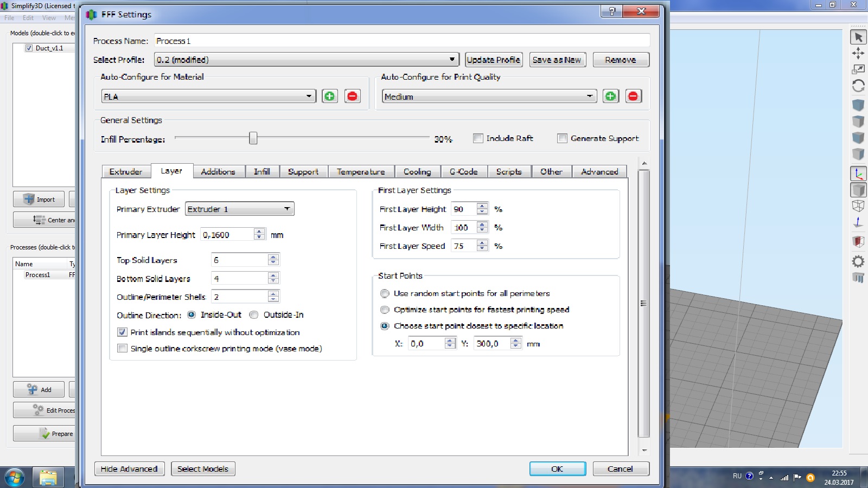Remove the Medium print quality with red minus

633,97
